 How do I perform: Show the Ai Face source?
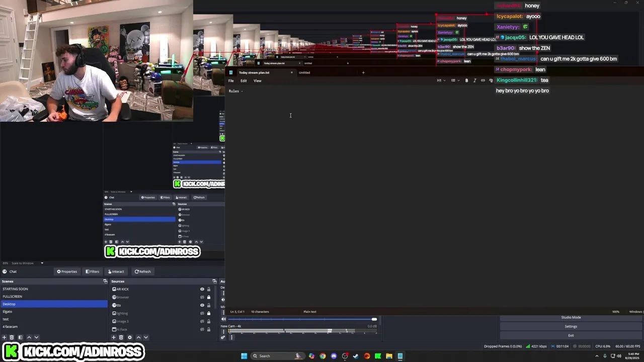tap(202, 329)
